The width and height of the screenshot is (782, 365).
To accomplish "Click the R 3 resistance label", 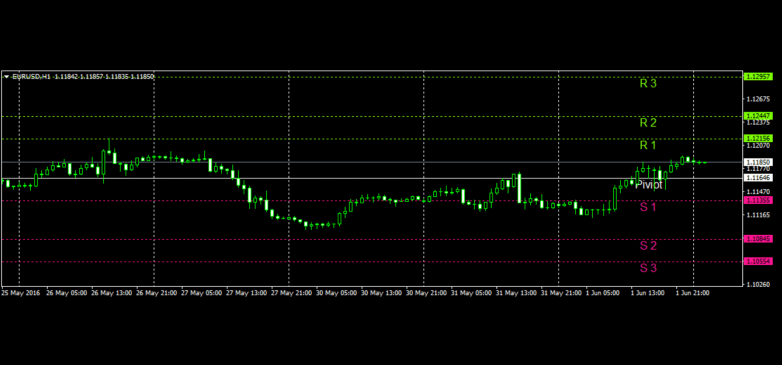I will coord(648,84).
